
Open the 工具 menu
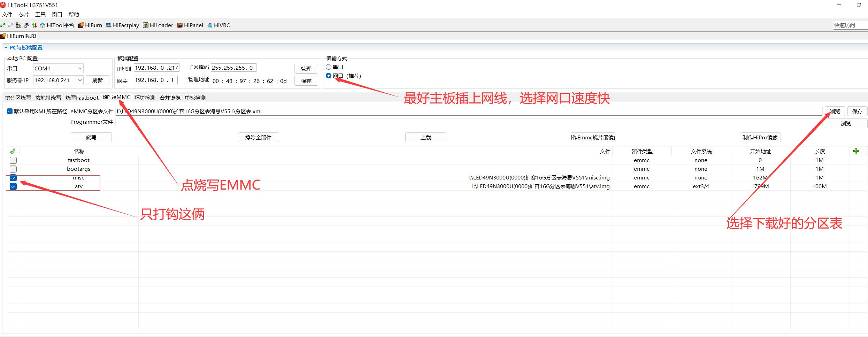pos(40,14)
